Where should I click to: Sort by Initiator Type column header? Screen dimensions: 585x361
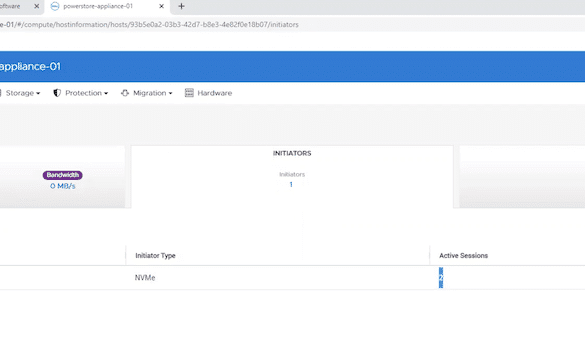(x=156, y=255)
